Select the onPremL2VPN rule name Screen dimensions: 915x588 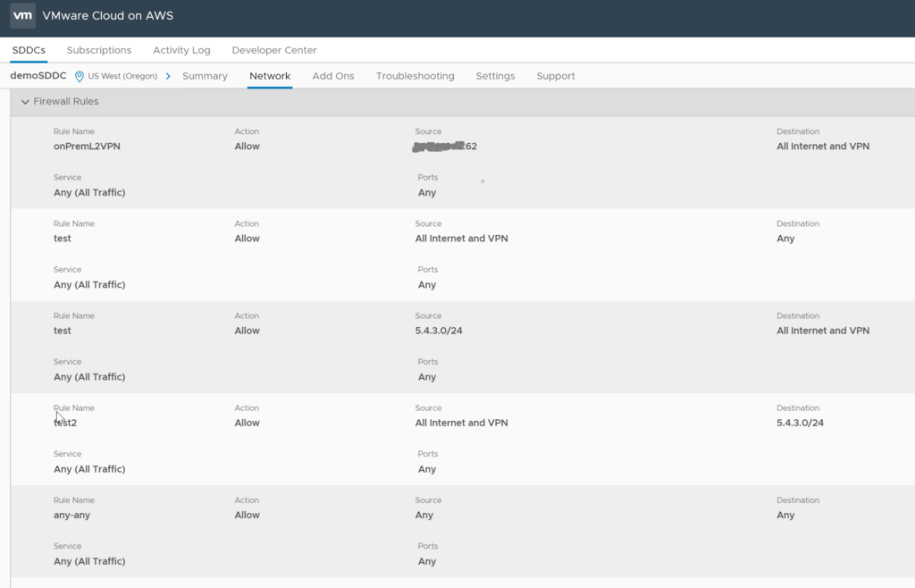point(87,147)
